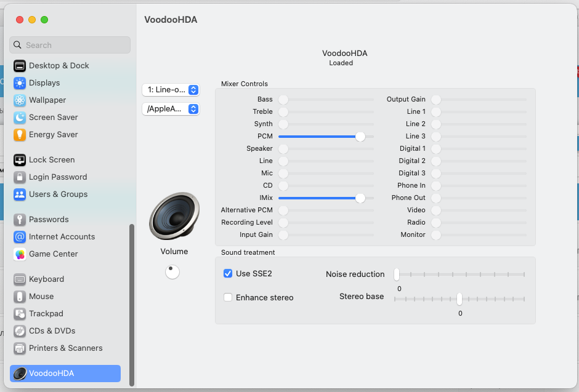Click the Treble slider knob
The width and height of the screenshot is (579, 392).
[x=283, y=112]
